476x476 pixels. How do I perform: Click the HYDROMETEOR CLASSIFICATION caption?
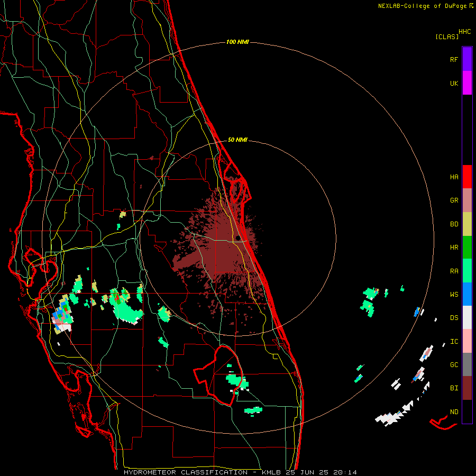186,472
